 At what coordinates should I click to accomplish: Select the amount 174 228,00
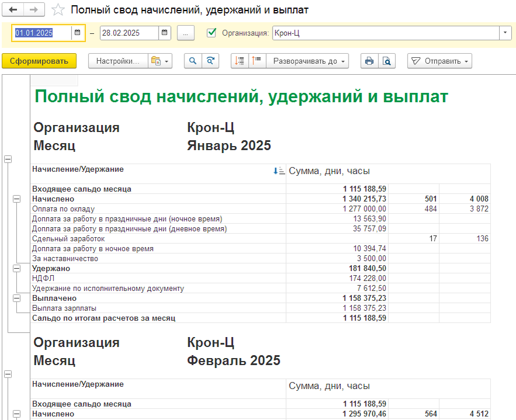(368, 279)
